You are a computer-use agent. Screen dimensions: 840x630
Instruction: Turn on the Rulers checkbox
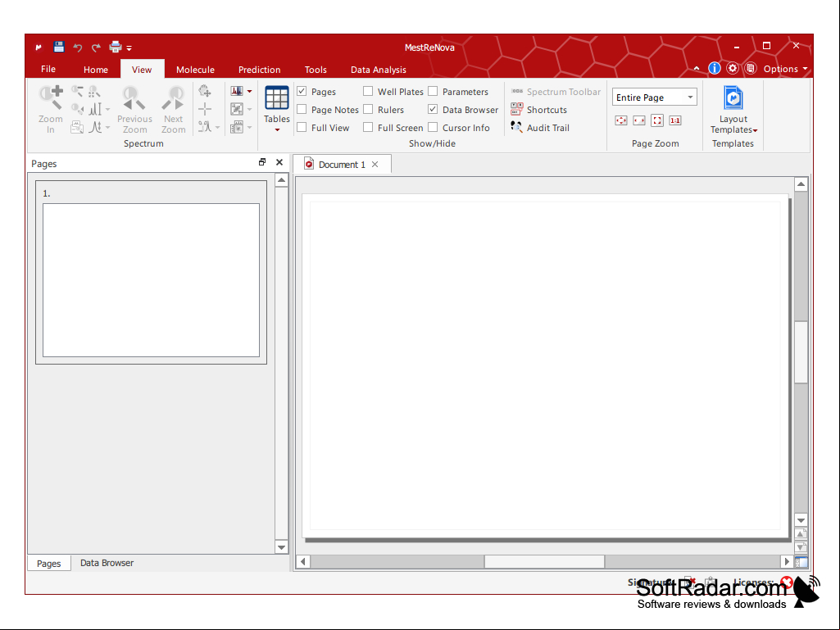(368, 109)
